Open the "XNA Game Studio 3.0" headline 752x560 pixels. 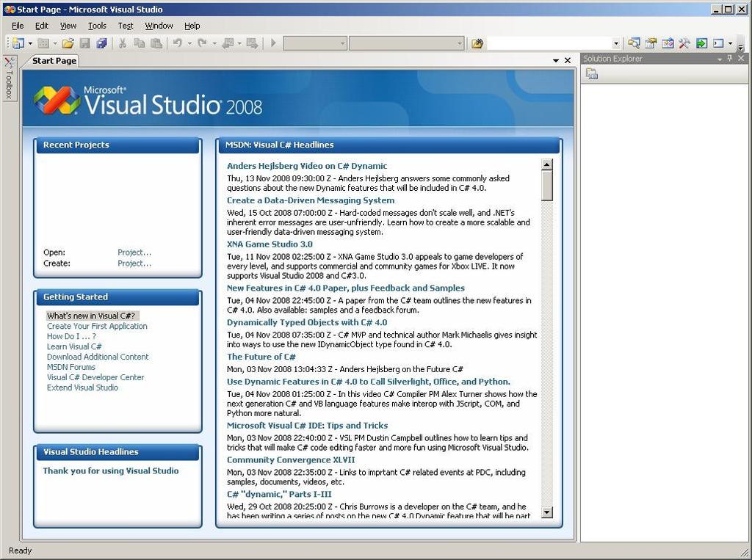270,244
